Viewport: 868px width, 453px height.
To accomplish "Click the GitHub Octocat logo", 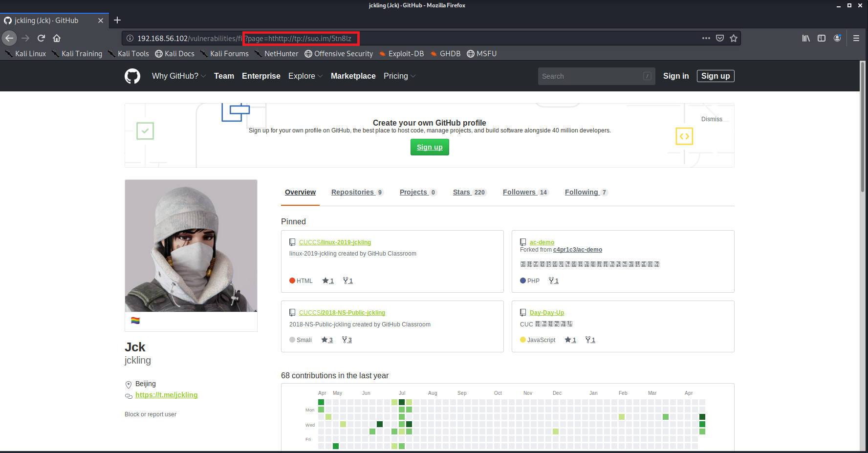I will [x=132, y=76].
